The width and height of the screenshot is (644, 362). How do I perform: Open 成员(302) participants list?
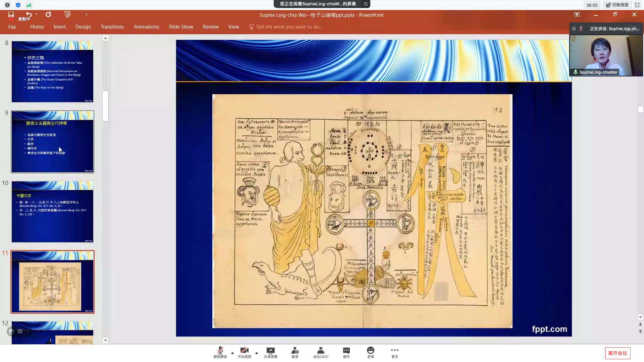click(x=321, y=352)
